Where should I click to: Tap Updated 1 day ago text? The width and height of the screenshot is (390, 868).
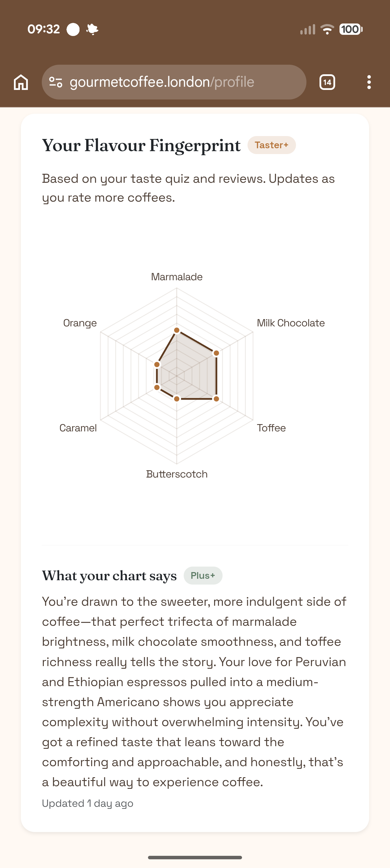coord(87,803)
